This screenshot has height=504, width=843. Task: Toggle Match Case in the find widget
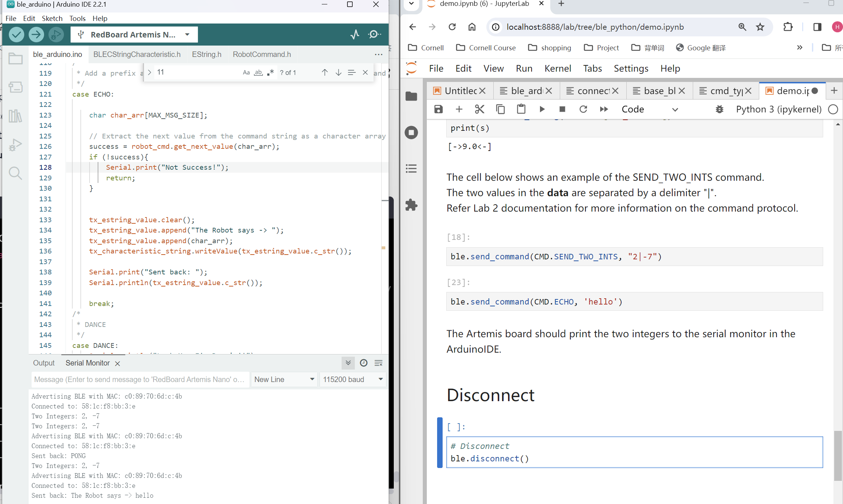point(246,72)
